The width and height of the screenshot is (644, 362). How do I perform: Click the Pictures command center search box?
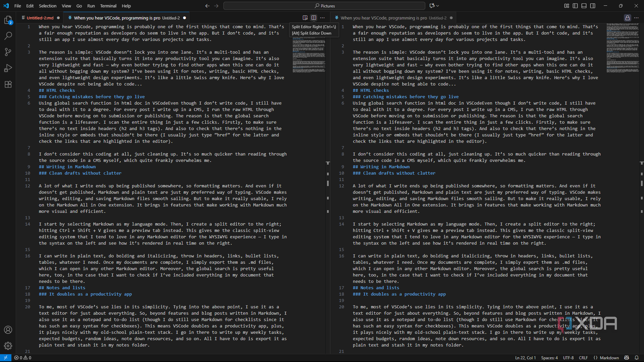(325, 6)
